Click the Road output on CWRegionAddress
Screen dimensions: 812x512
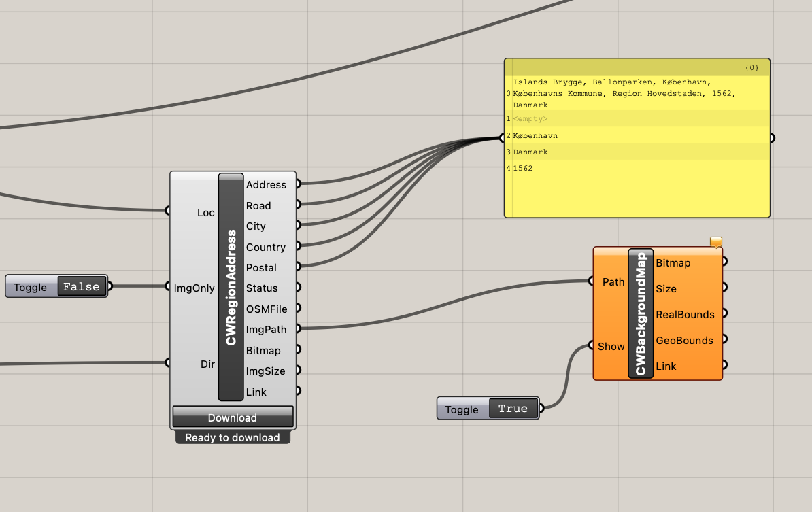[x=258, y=205]
